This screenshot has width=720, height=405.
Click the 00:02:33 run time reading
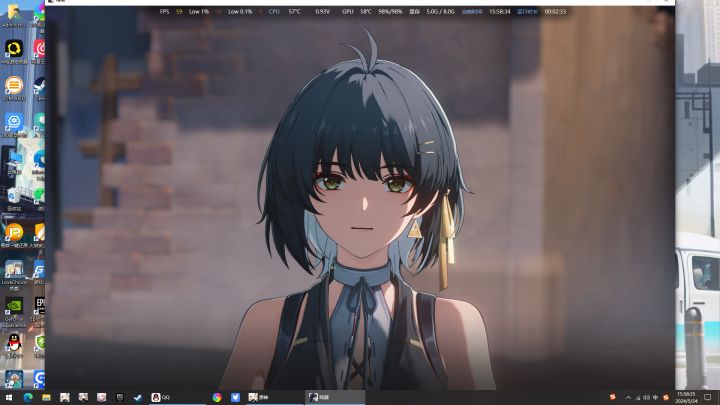(x=555, y=11)
